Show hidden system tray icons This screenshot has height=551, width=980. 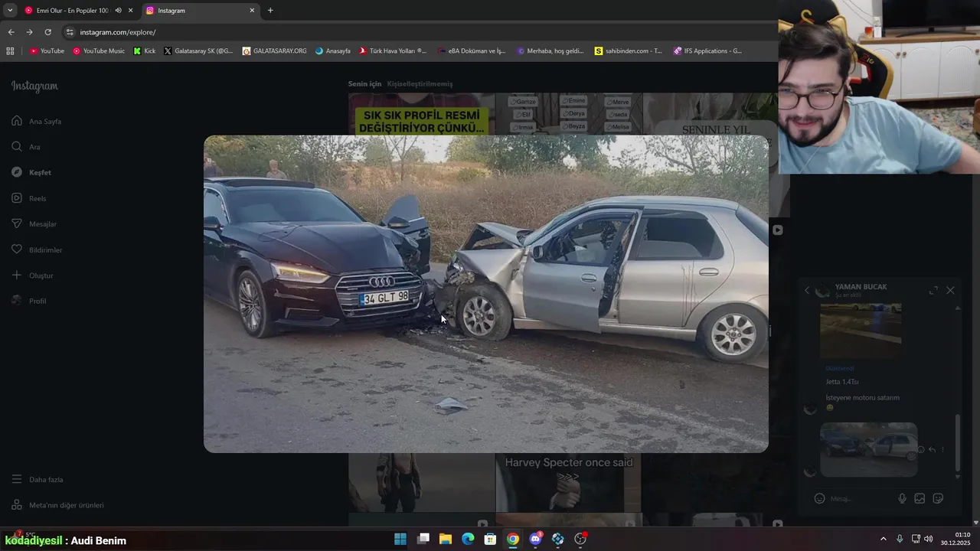pyautogui.click(x=883, y=539)
